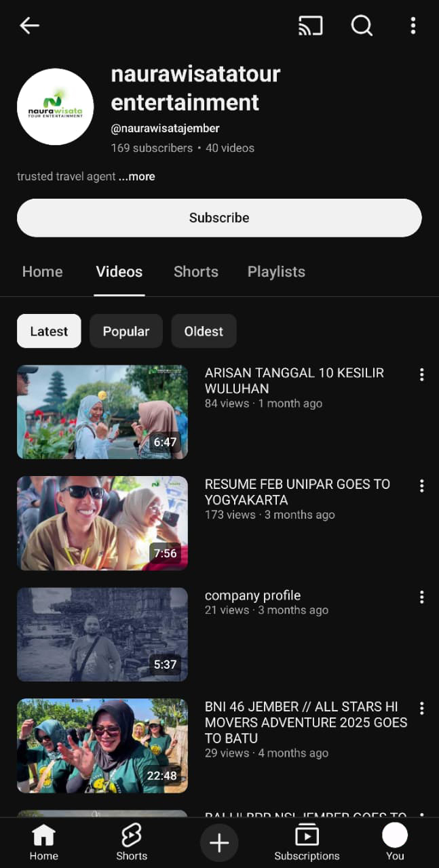Tap the Home icon in bottom navigation
Viewport: 439px width, 868px height.
click(x=43, y=842)
